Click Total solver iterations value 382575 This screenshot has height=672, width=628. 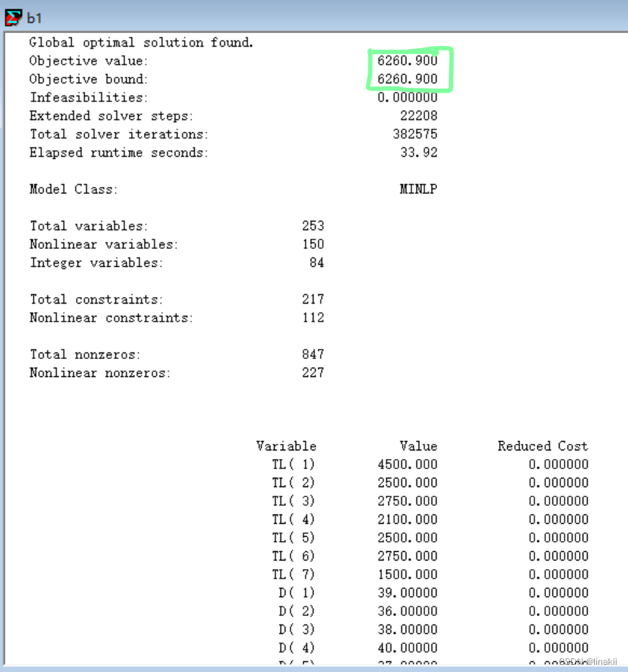click(x=415, y=134)
